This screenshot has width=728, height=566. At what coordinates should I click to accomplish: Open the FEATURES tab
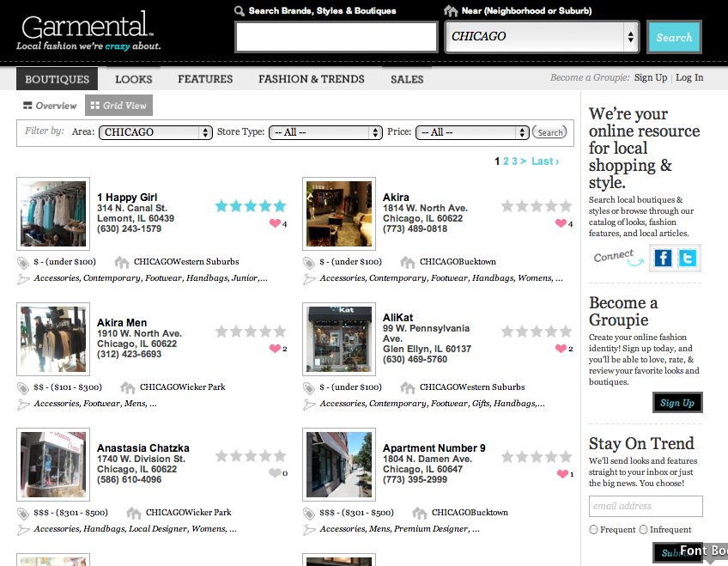(x=205, y=79)
